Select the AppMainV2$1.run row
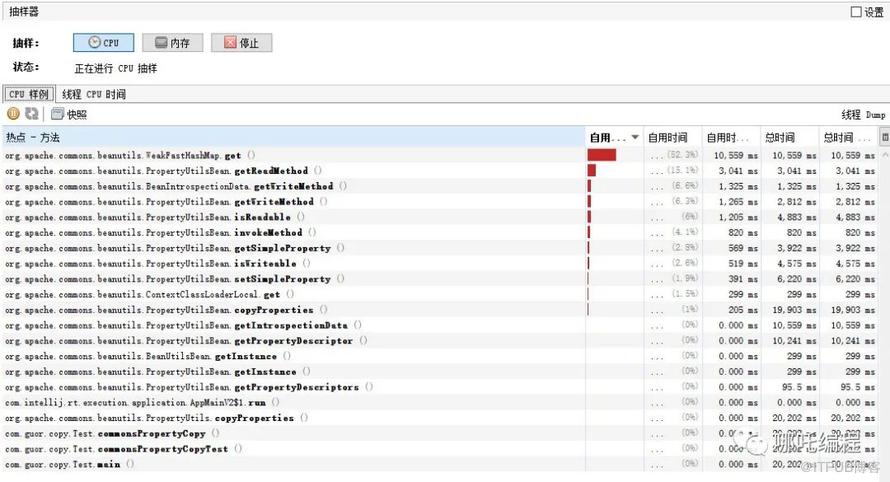890x482 pixels. (x=441, y=403)
